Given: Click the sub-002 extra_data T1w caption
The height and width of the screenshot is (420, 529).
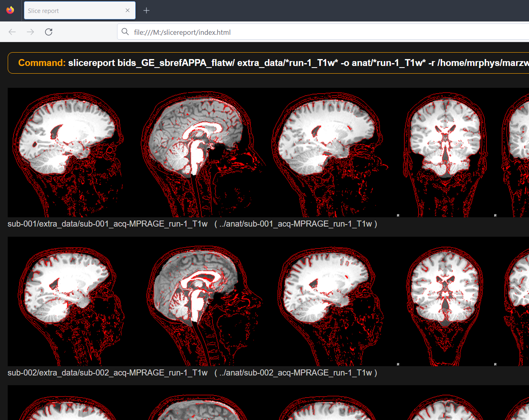Looking at the screenshot, I should click(108, 373).
